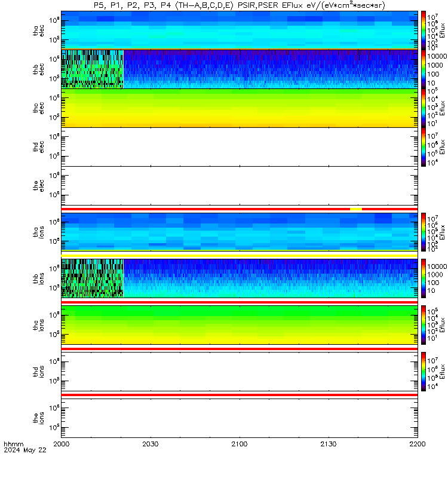Click the thc ions color bar

(x=424, y=325)
